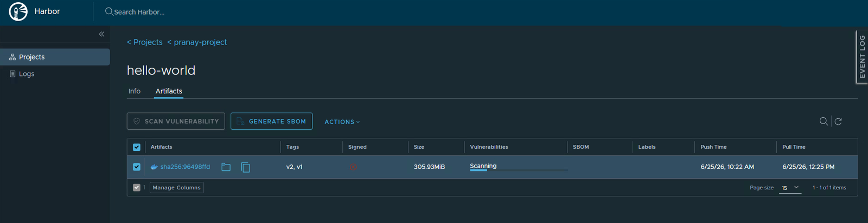Click the Logs sidebar icon
Image resolution: width=868 pixels, height=223 pixels.
tap(12, 74)
